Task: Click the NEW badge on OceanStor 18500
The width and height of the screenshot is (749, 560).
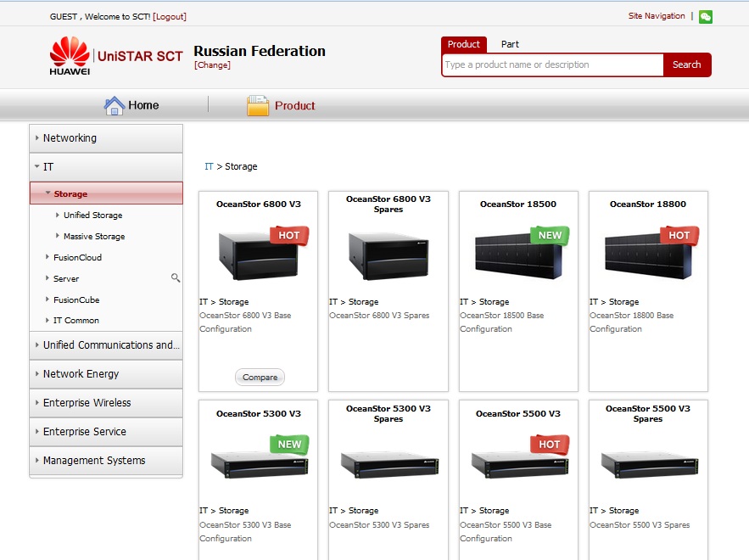Action: (550, 236)
